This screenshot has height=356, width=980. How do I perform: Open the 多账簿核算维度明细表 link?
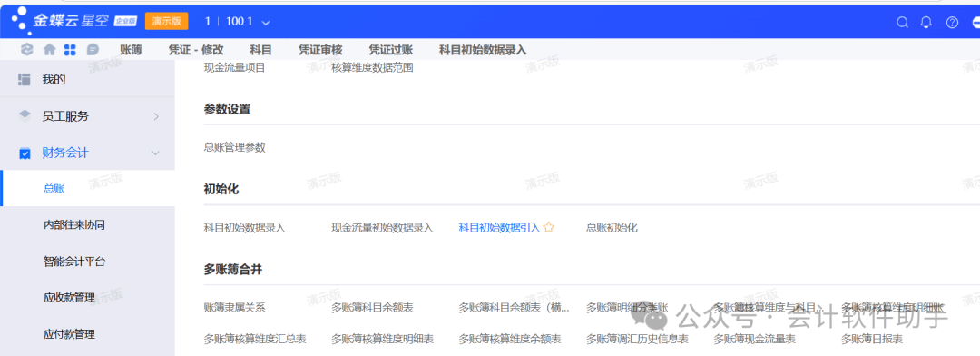(383, 339)
